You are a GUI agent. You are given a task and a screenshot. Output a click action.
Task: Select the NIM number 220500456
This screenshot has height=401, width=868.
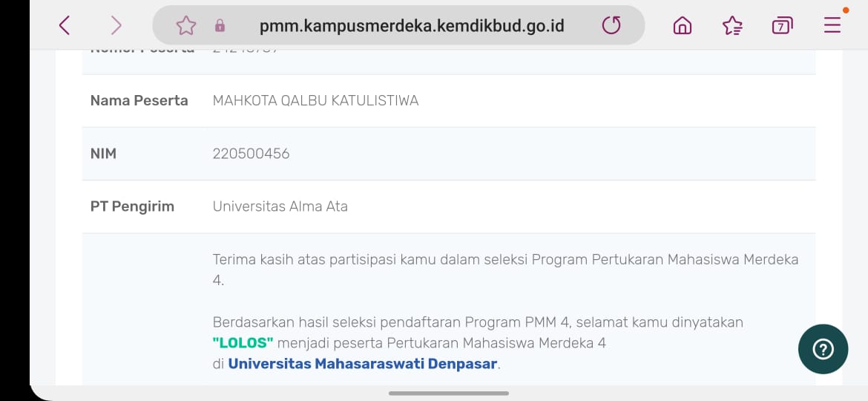click(251, 154)
